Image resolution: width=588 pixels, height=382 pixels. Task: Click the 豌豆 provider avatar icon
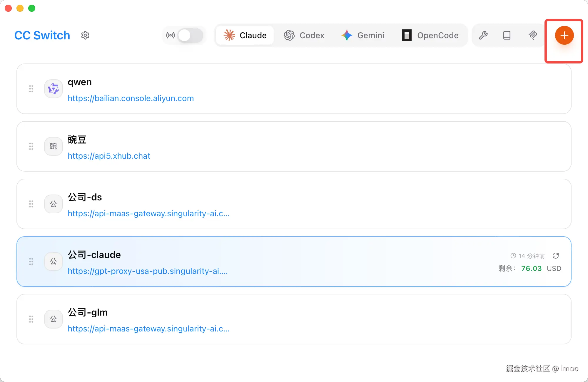click(54, 146)
